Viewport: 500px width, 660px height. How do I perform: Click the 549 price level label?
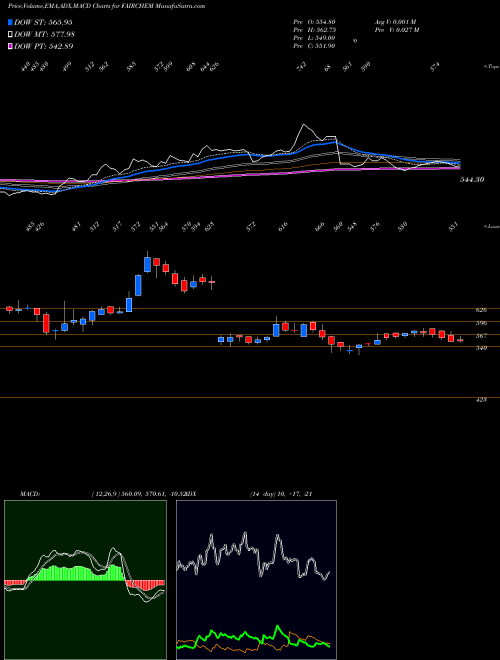click(x=481, y=348)
